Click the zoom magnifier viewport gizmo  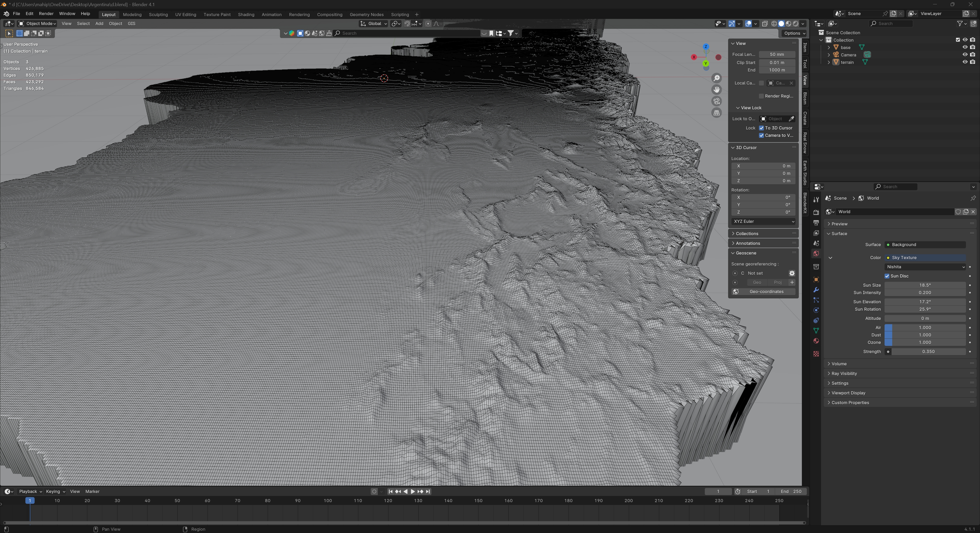(x=717, y=78)
